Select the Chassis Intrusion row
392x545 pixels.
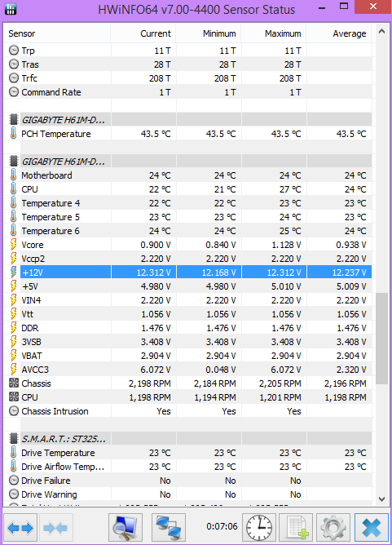[187, 411]
